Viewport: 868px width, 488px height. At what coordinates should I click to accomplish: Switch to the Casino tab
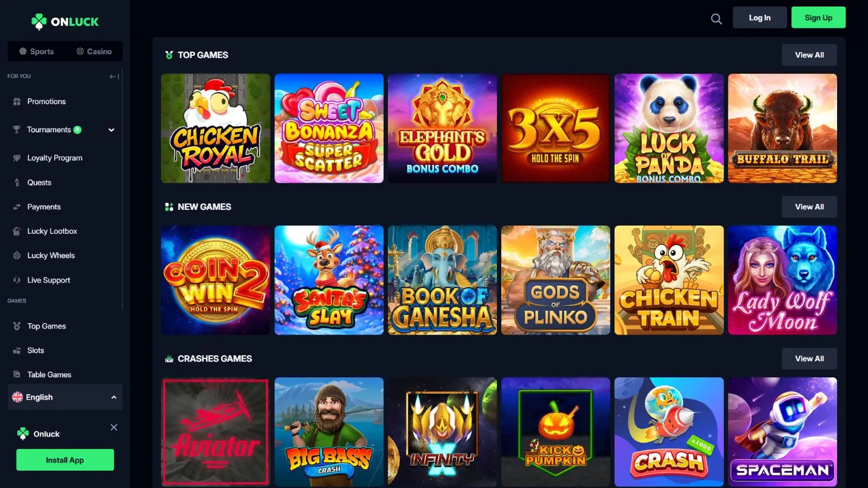pos(94,52)
